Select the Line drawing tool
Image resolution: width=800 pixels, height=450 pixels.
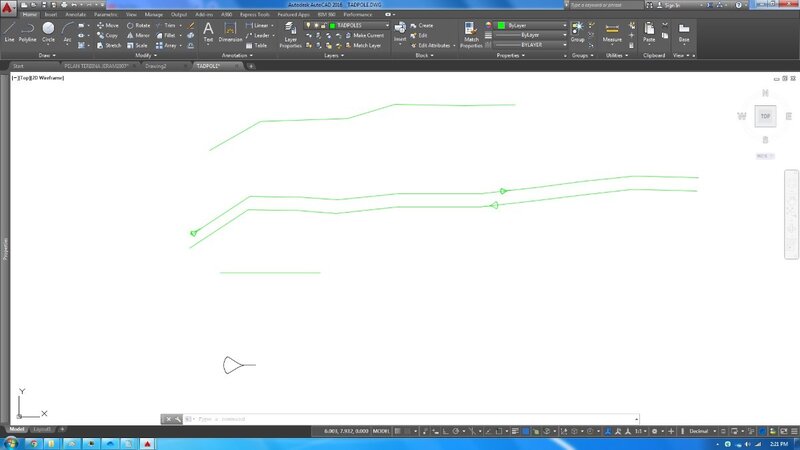9,32
